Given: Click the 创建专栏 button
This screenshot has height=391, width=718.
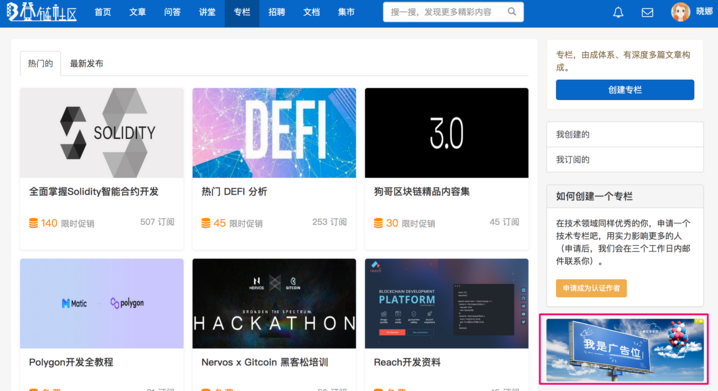Looking at the screenshot, I should [625, 90].
